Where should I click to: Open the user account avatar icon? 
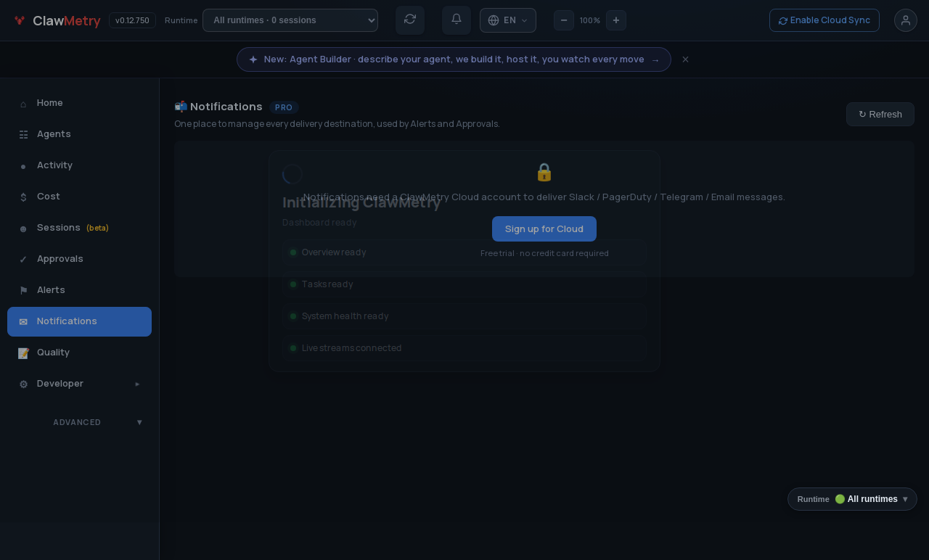pyautogui.click(x=906, y=20)
